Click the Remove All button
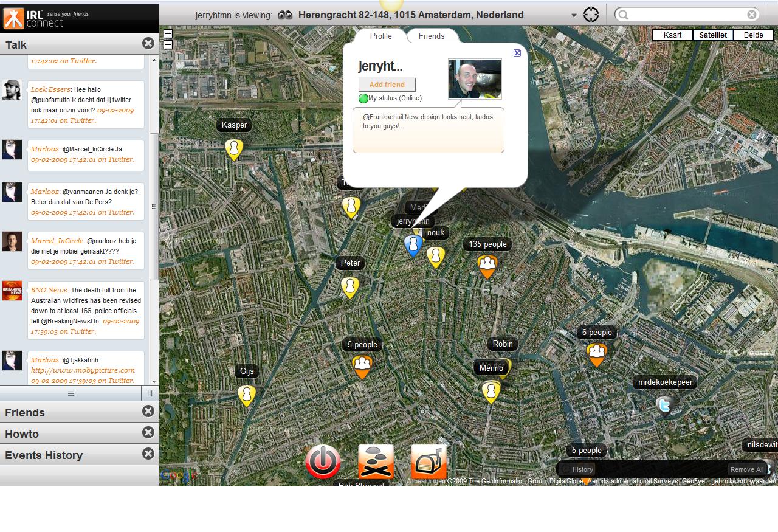The width and height of the screenshot is (778, 532). coord(746,469)
